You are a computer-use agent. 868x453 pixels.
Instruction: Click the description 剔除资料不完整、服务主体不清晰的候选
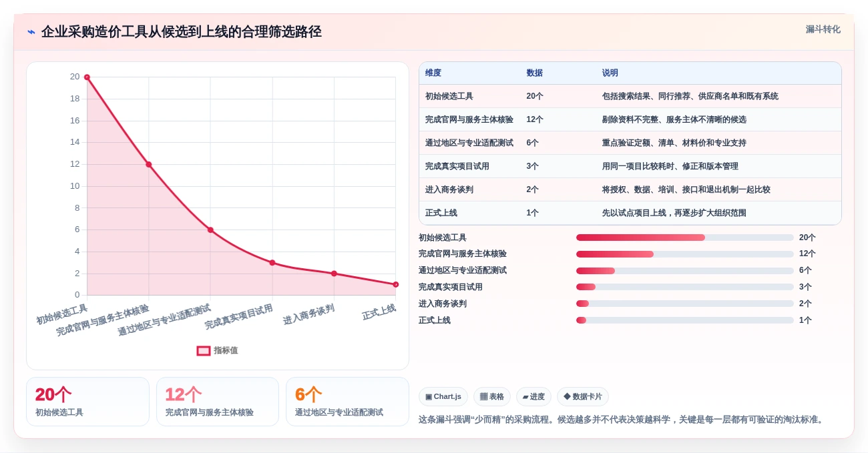pyautogui.click(x=674, y=119)
